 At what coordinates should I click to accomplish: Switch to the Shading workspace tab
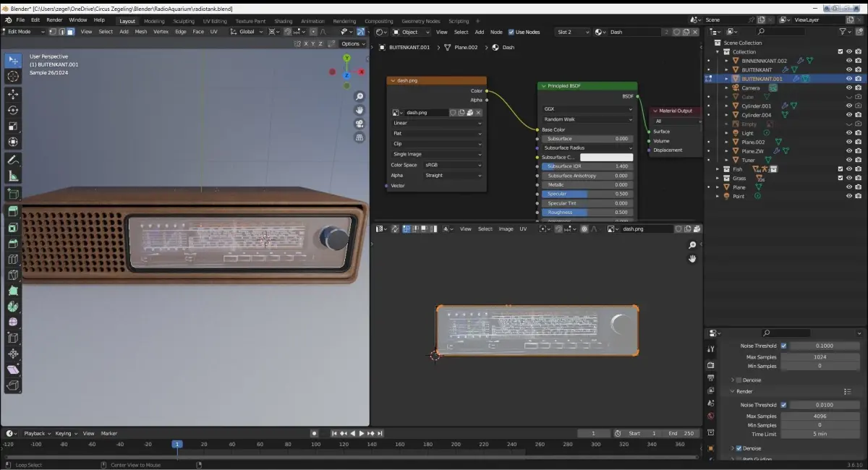tap(284, 21)
